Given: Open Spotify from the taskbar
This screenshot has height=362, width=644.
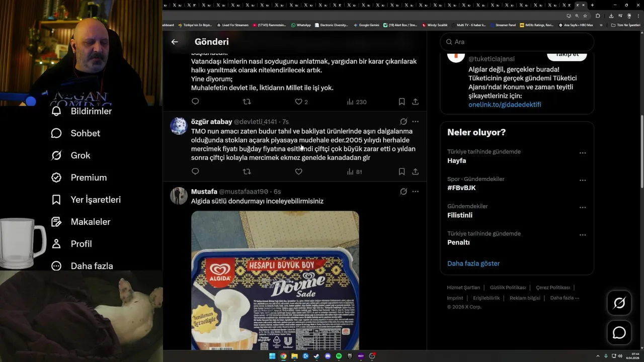Looking at the screenshot, I should tap(339, 356).
